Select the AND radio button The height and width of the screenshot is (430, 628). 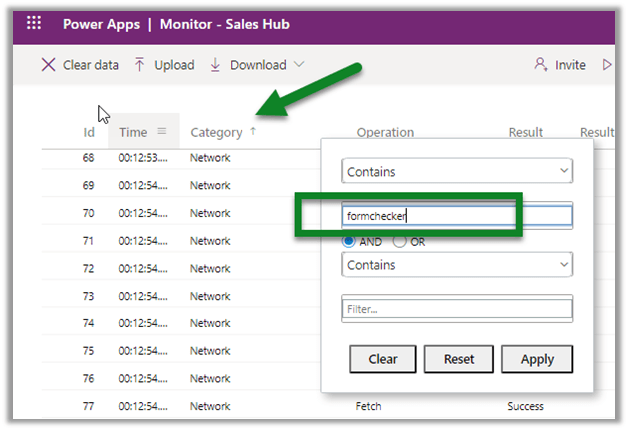[349, 241]
